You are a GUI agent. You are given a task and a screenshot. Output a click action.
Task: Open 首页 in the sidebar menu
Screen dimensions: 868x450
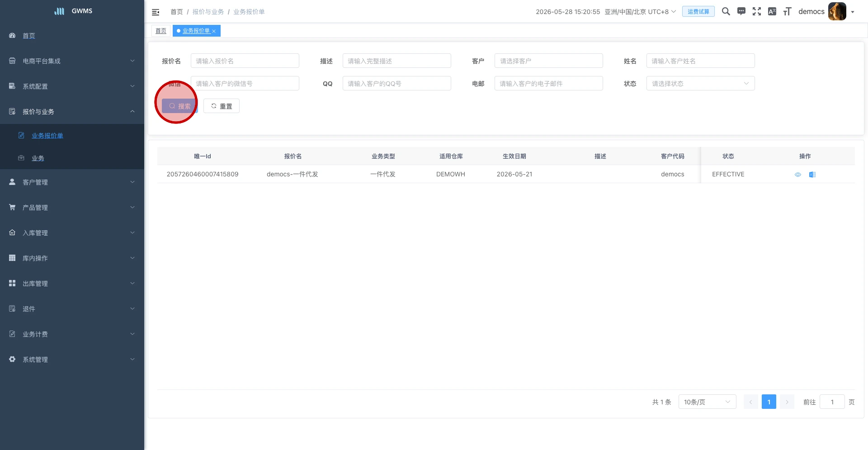pyautogui.click(x=72, y=35)
